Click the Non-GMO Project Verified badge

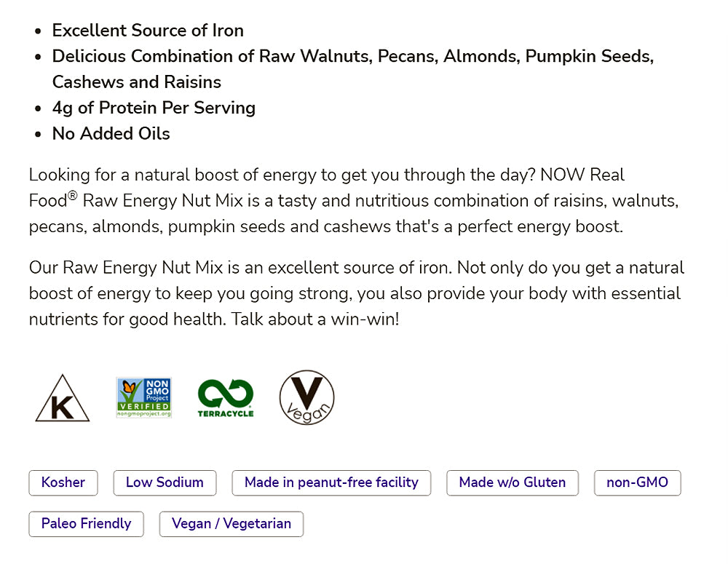[x=144, y=397]
